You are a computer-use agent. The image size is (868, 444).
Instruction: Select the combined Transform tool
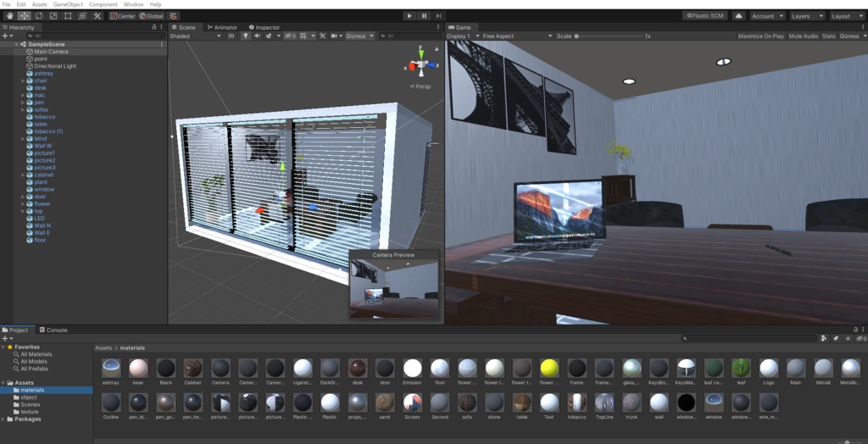click(82, 16)
